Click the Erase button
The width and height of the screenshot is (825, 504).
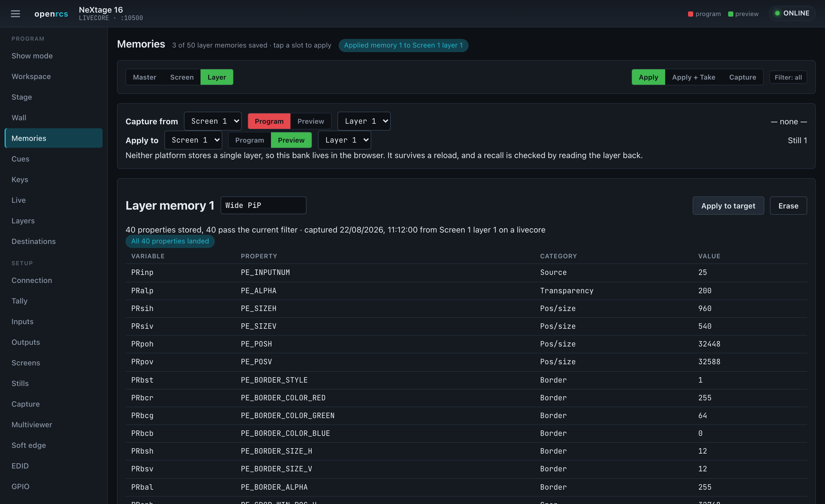[788, 206]
